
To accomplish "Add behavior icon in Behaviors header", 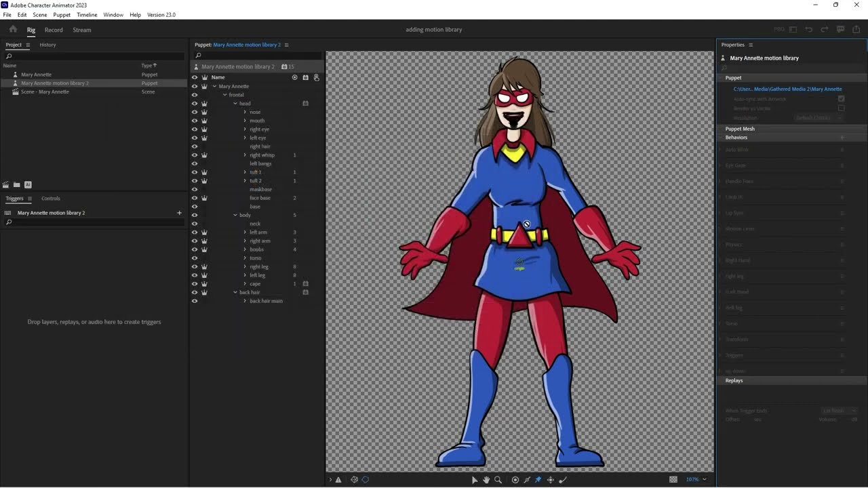I will tap(843, 138).
